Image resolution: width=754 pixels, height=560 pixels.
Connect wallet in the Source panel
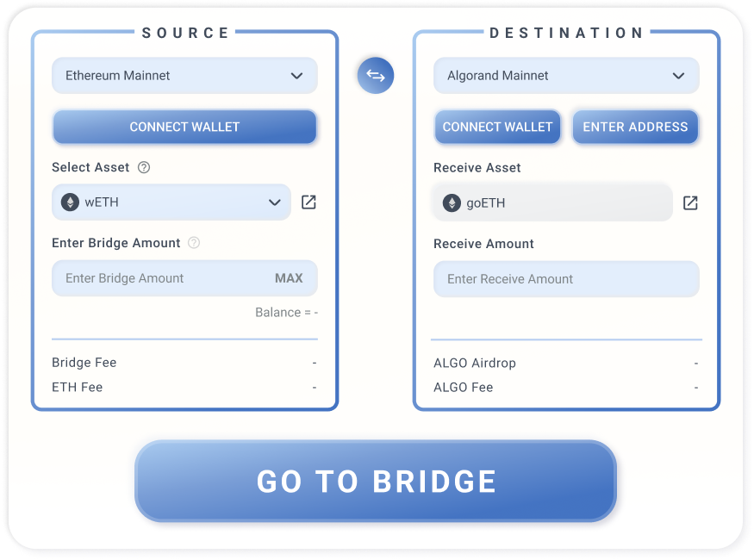click(184, 127)
